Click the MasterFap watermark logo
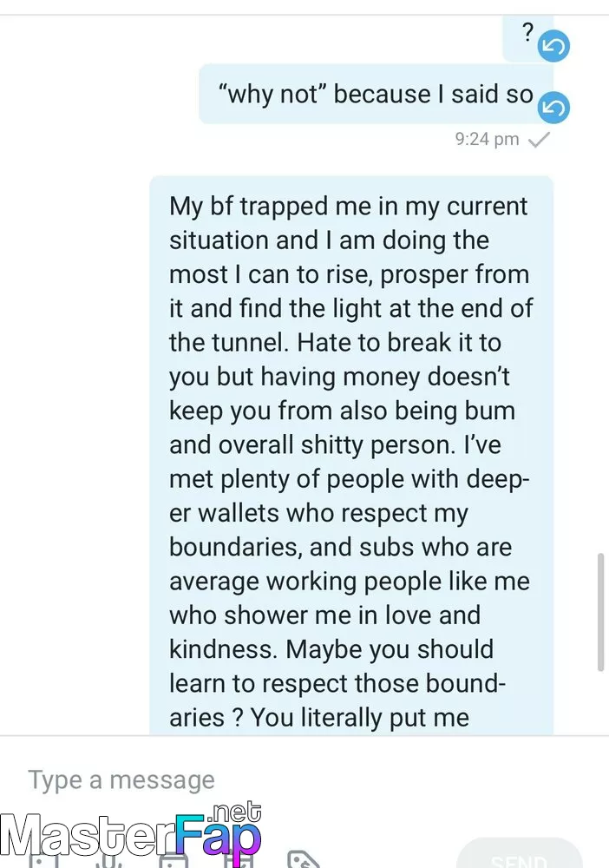This screenshot has width=609, height=868. (130, 834)
